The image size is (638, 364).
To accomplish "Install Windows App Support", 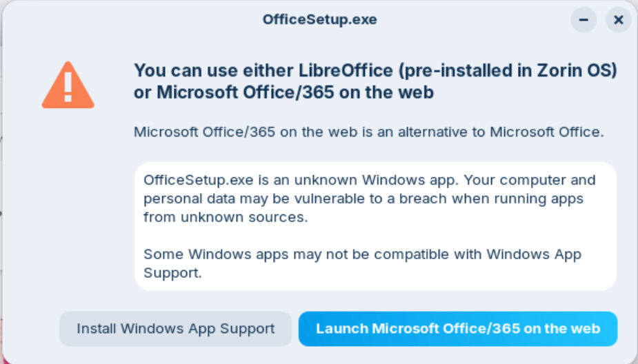I will coord(175,329).
